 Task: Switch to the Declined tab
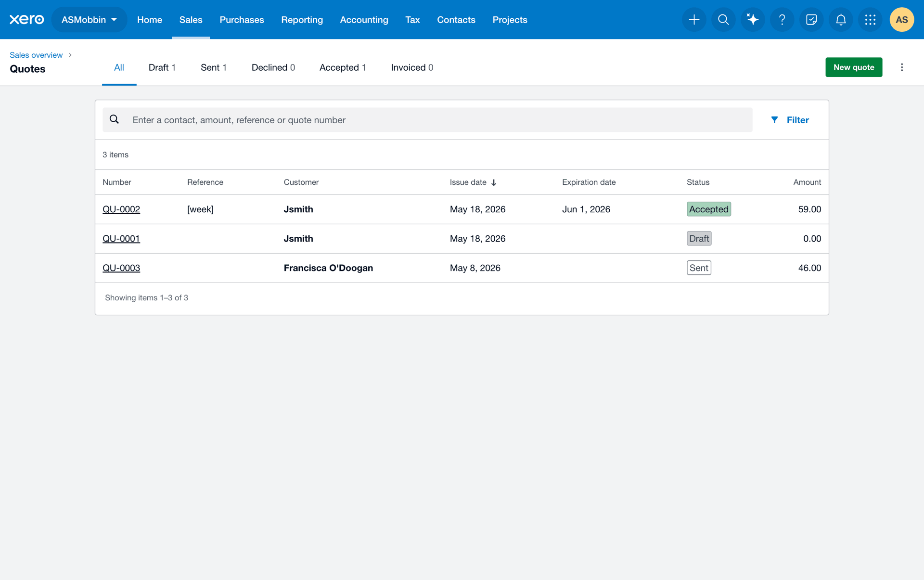pos(273,67)
